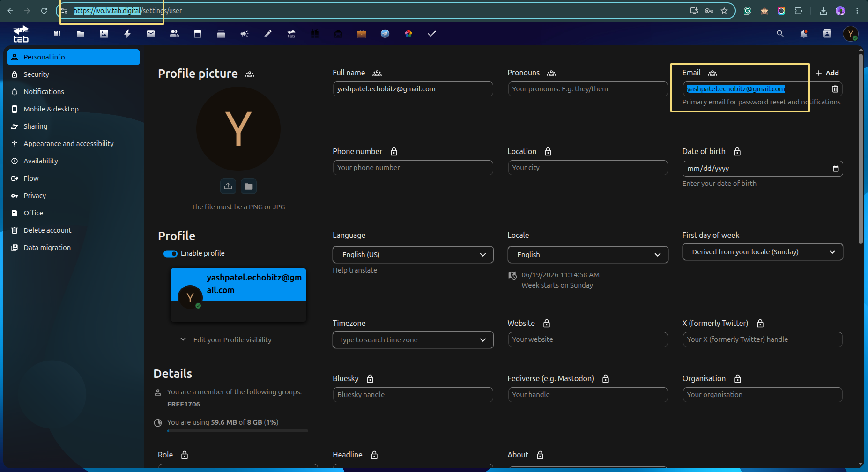Go to Security settings

74,74
